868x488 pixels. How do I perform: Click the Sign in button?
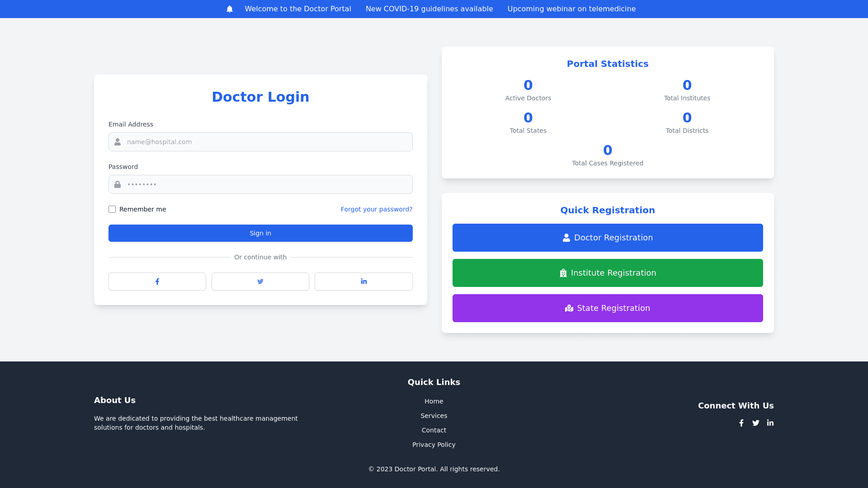260,233
